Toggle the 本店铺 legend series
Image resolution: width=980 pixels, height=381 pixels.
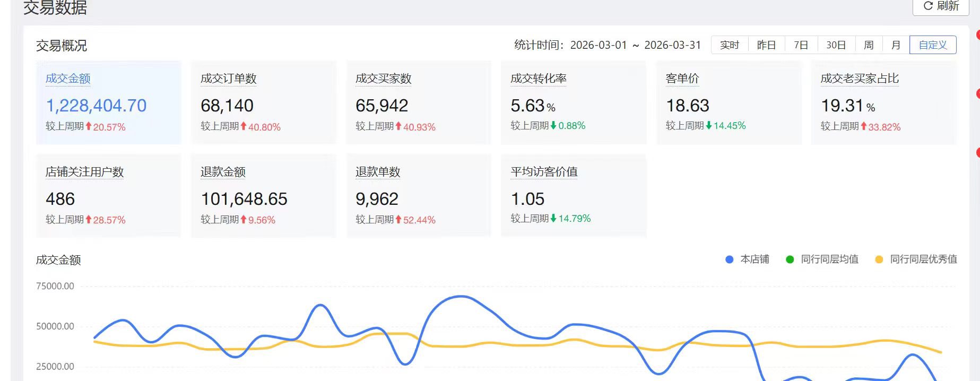click(x=747, y=259)
